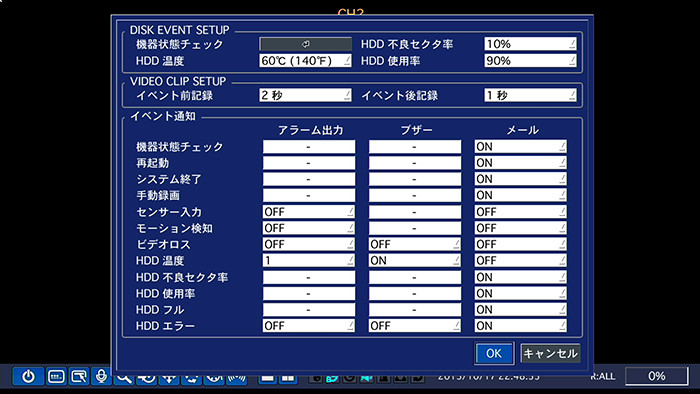Screen dimensions: 700x394
Task: Open the アラーム出力 dropdown for モーション検知
Action: [309, 228]
